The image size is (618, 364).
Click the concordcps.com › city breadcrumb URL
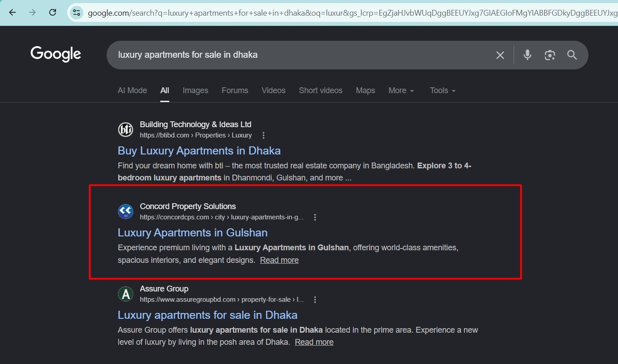pyautogui.click(x=222, y=217)
